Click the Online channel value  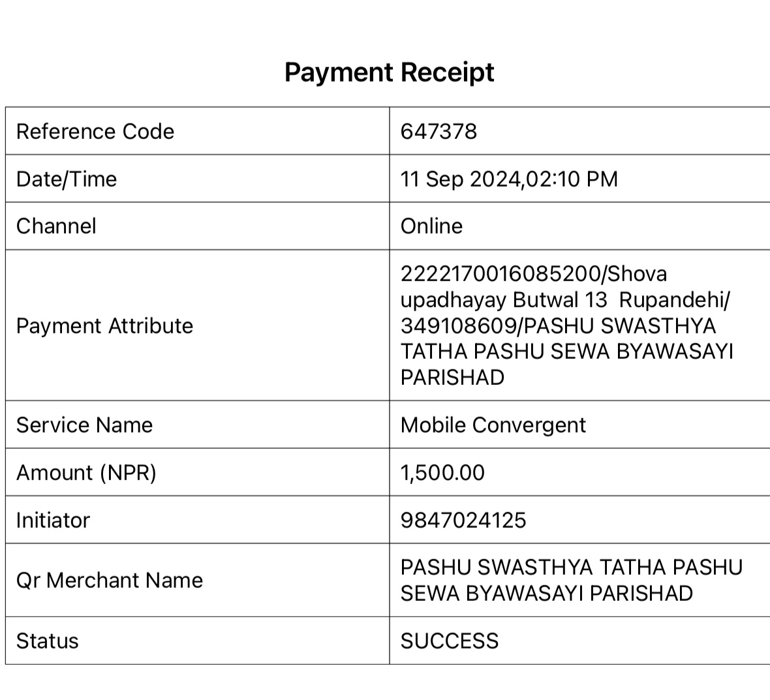[x=431, y=226]
